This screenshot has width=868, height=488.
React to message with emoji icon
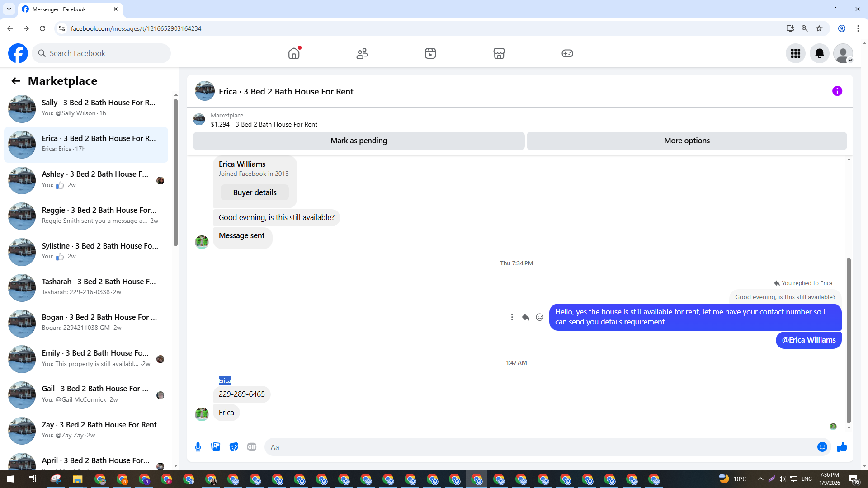coord(539,317)
